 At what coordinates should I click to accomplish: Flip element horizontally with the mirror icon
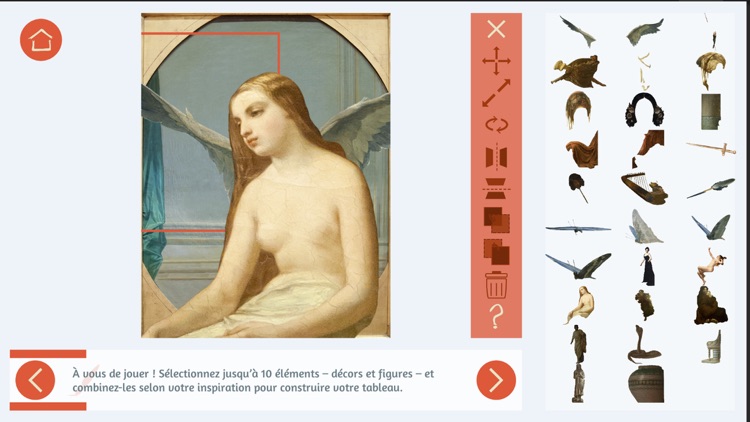pyautogui.click(x=496, y=157)
